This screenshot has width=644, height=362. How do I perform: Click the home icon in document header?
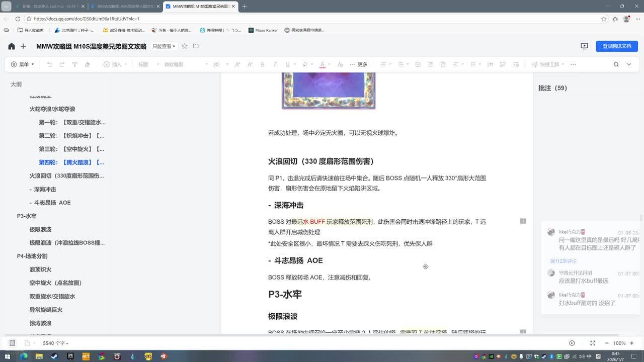(12, 46)
